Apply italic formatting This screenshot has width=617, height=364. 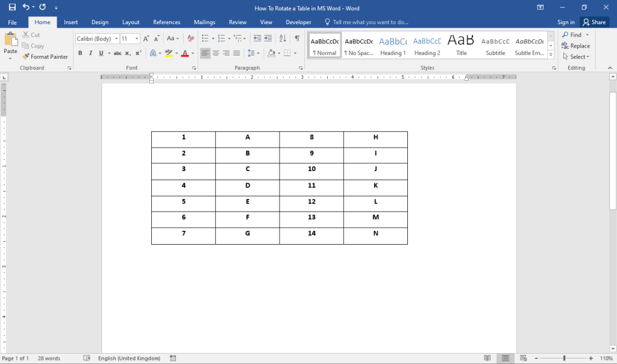pyautogui.click(x=90, y=53)
